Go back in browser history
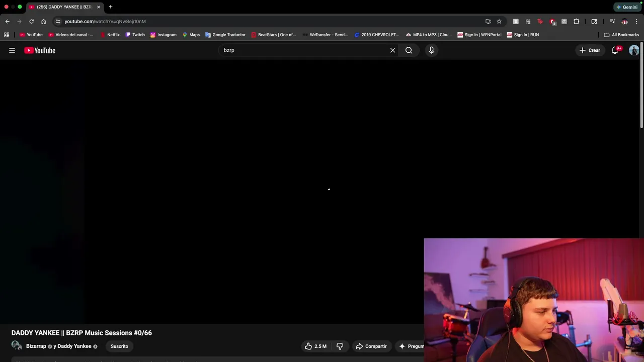 pyautogui.click(x=7, y=21)
